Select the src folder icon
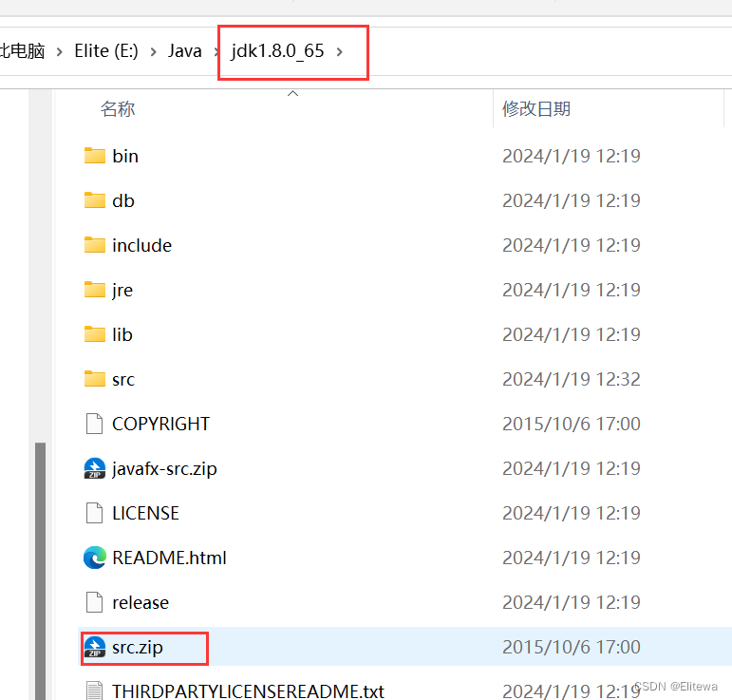The width and height of the screenshot is (732, 700). pos(95,379)
